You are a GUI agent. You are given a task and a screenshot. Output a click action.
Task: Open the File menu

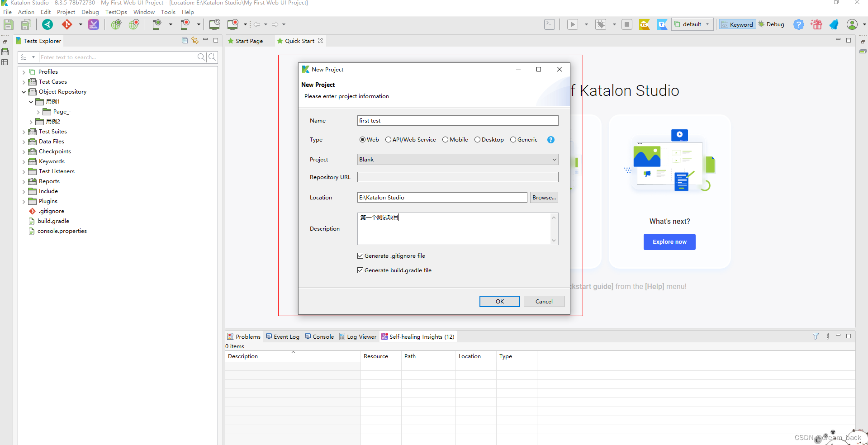(8, 12)
